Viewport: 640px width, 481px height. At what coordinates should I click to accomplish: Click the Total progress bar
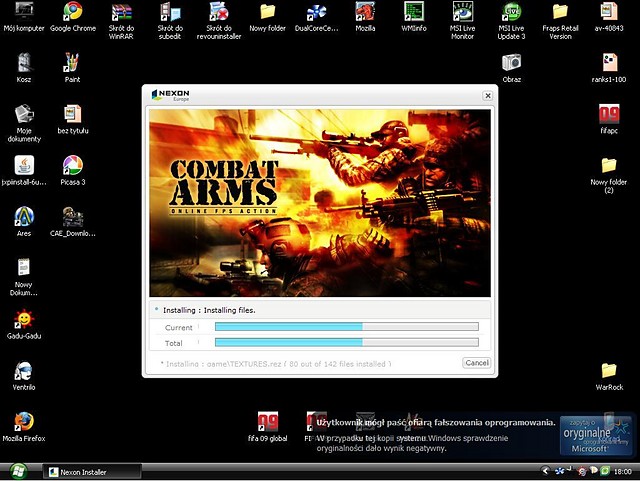pos(347,342)
